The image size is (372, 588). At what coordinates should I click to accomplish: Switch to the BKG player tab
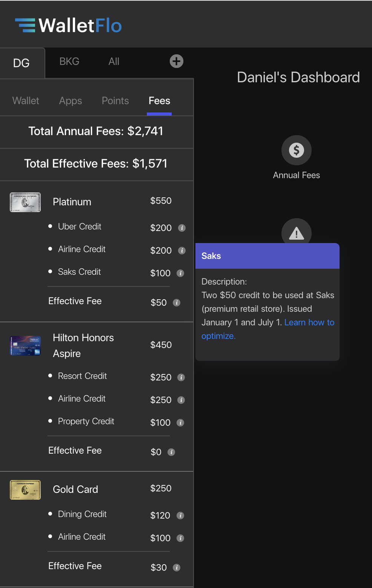69,62
